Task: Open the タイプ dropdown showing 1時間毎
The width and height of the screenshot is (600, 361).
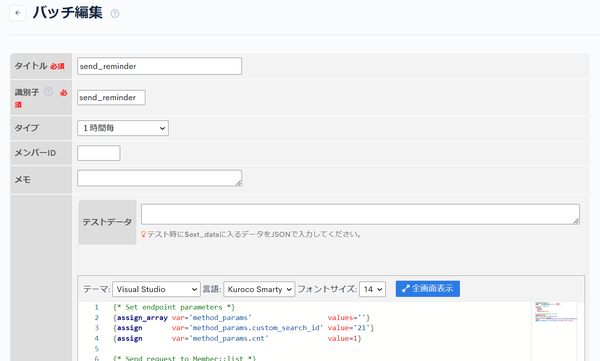Action: (x=123, y=128)
